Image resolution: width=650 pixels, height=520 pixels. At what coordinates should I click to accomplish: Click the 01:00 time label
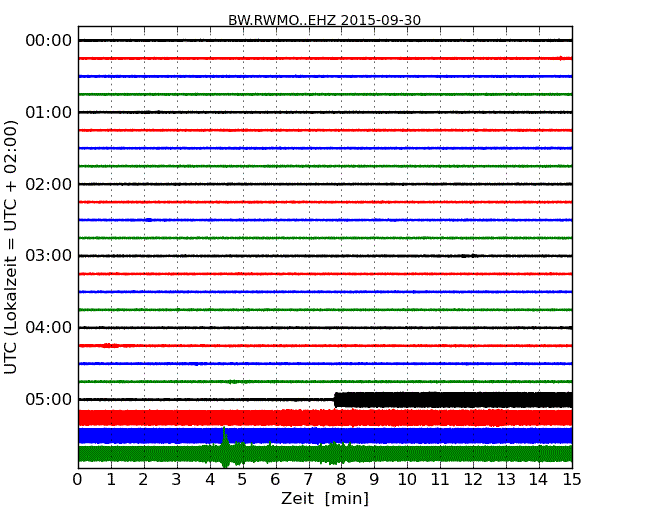coord(49,112)
